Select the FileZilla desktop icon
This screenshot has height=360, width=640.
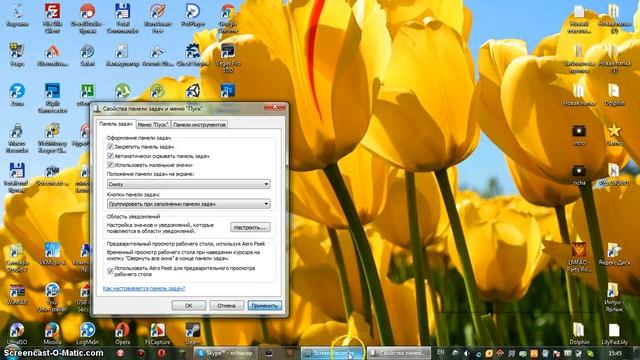pyautogui.click(x=52, y=18)
